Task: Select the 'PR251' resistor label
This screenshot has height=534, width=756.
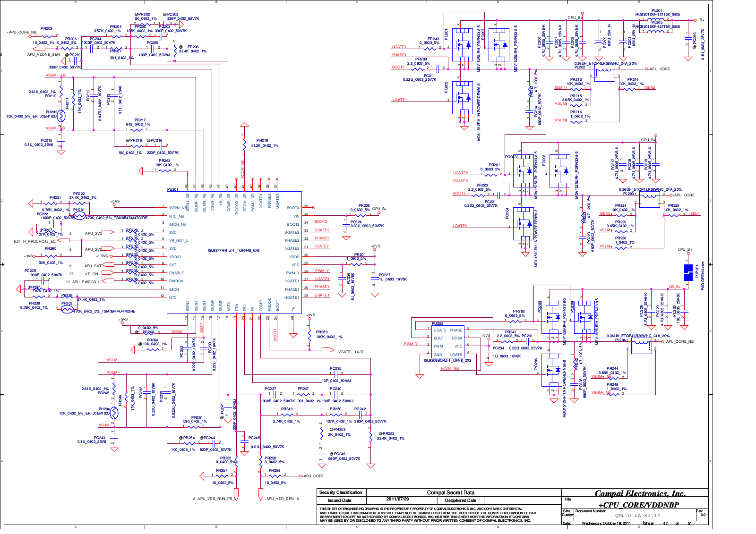Action: pyautogui.click(x=197, y=417)
